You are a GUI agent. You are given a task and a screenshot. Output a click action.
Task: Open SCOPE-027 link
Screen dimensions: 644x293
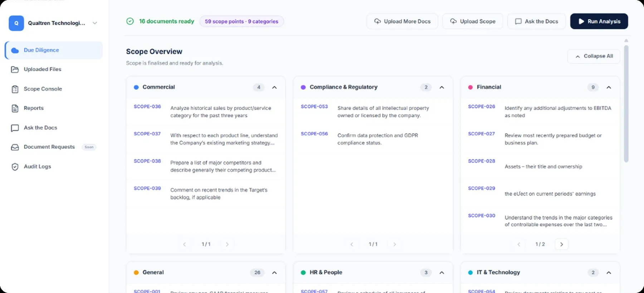[x=482, y=134]
